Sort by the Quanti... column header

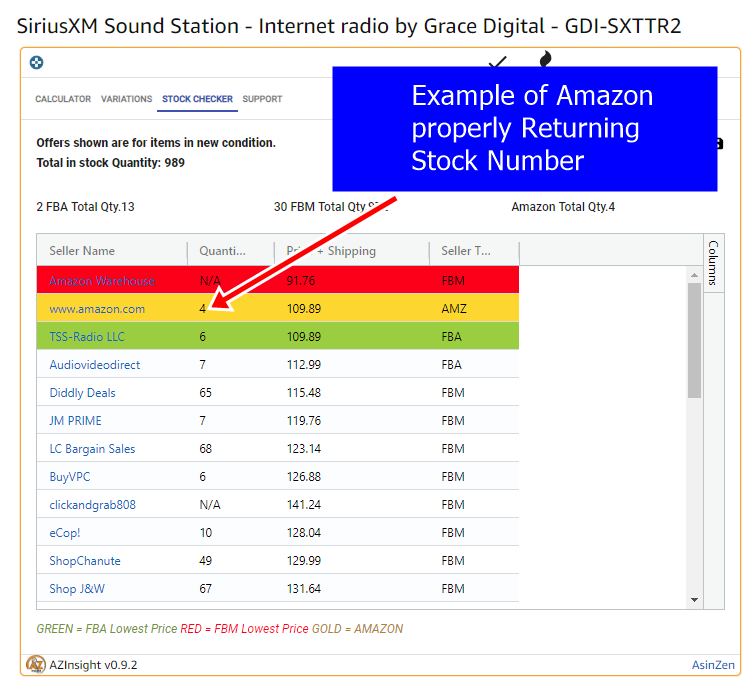(222, 251)
